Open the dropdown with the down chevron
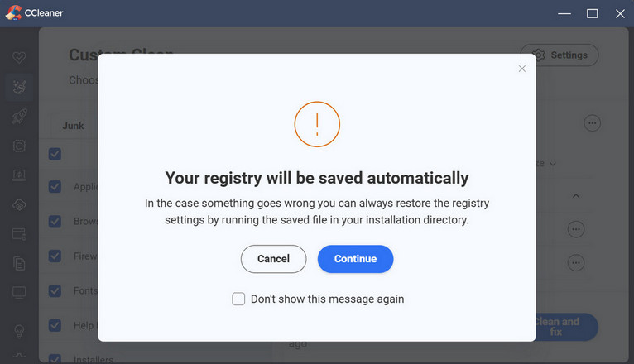Viewport: 634px width, 364px height. click(552, 164)
